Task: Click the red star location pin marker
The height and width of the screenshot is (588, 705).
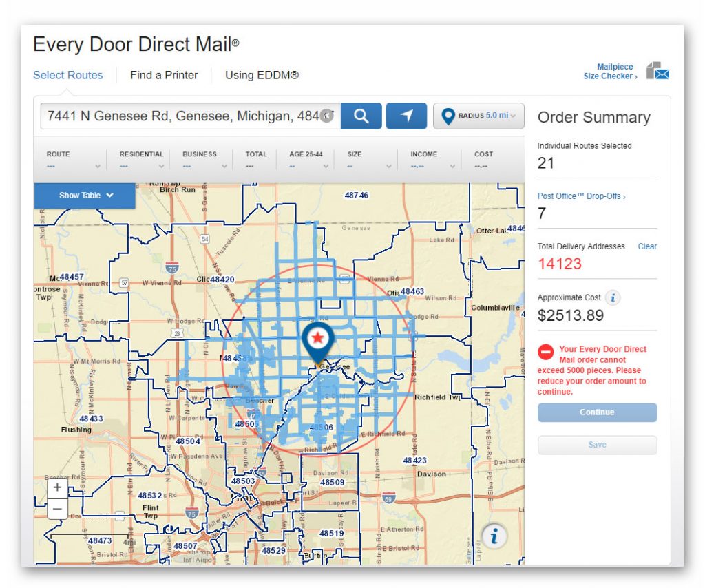Action: [317, 339]
